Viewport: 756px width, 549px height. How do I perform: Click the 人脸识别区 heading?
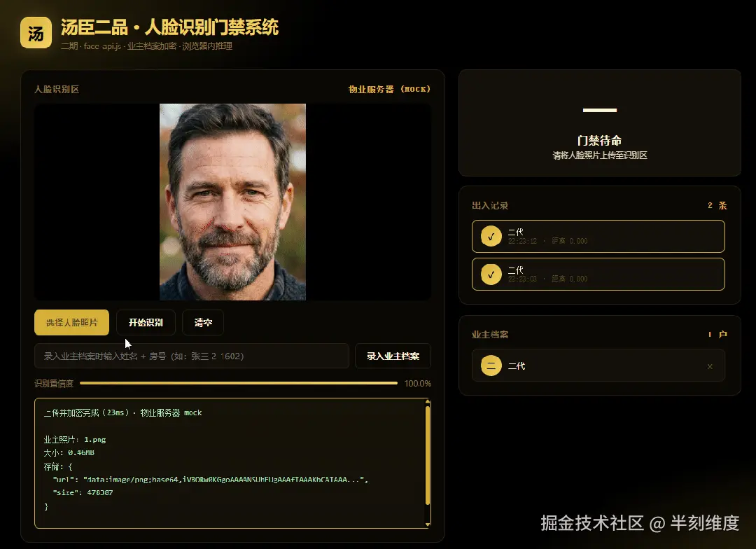(57, 89)
